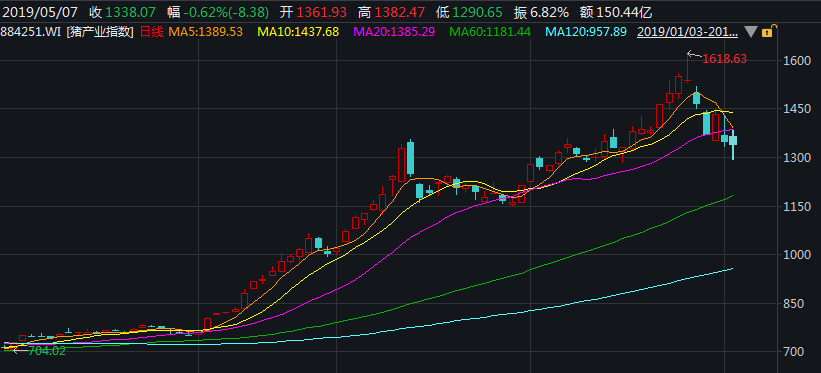Open the gray triangle date range dropdown
Viewport: 821px width, 373px height.
[x=751, y=32]
